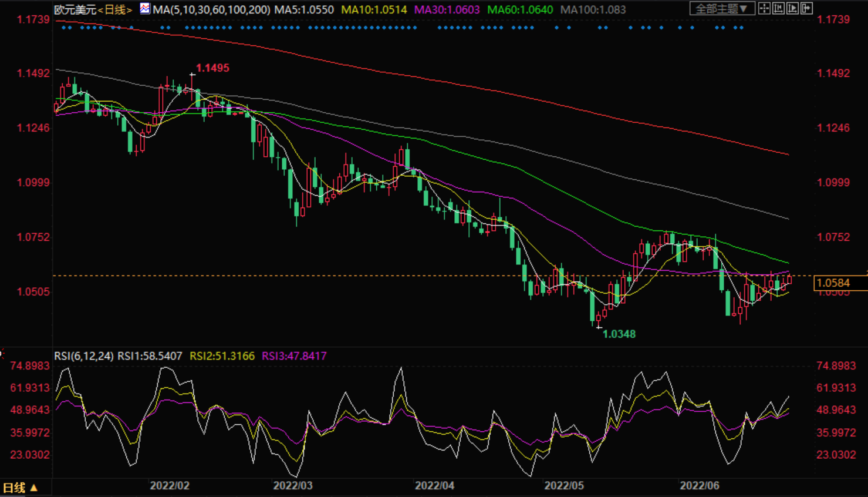868x497 pixels.
Task: Click the jump-to-chart-start icon
Action: click(778, 8)
